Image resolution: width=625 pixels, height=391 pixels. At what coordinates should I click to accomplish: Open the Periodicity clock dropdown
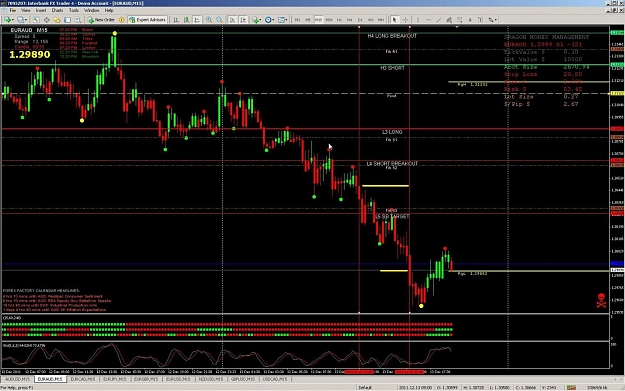[x=270, y=20]
